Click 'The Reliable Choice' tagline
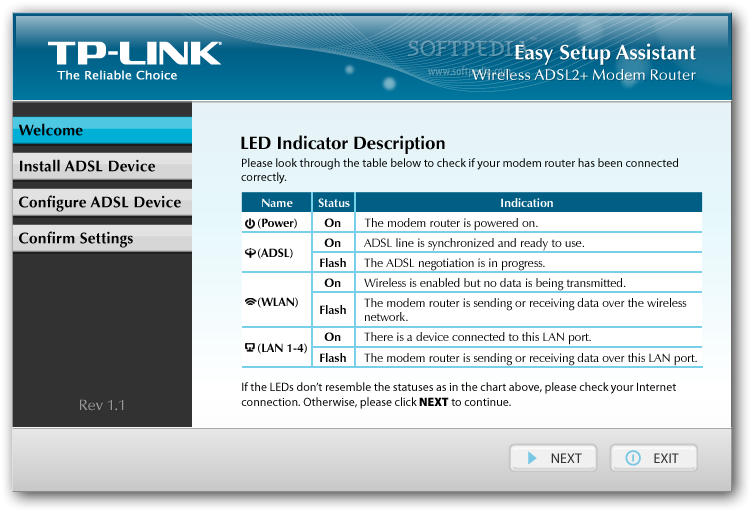 coord(117,75)
